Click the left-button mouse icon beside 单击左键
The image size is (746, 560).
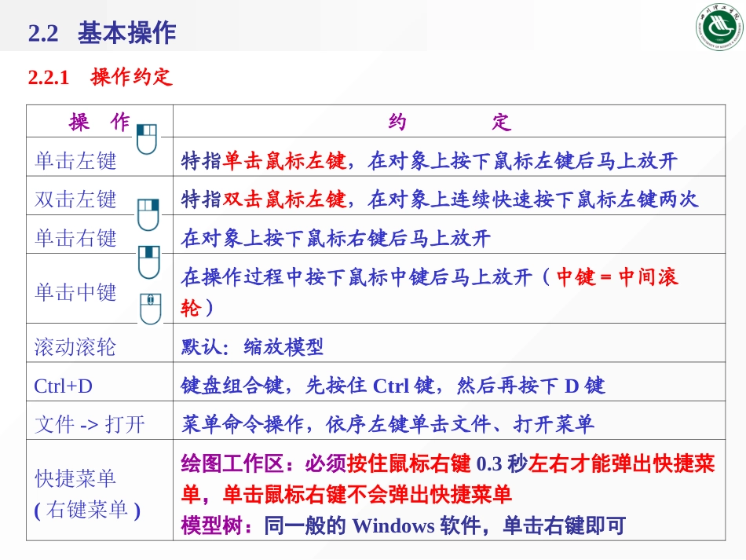(147, 139)
